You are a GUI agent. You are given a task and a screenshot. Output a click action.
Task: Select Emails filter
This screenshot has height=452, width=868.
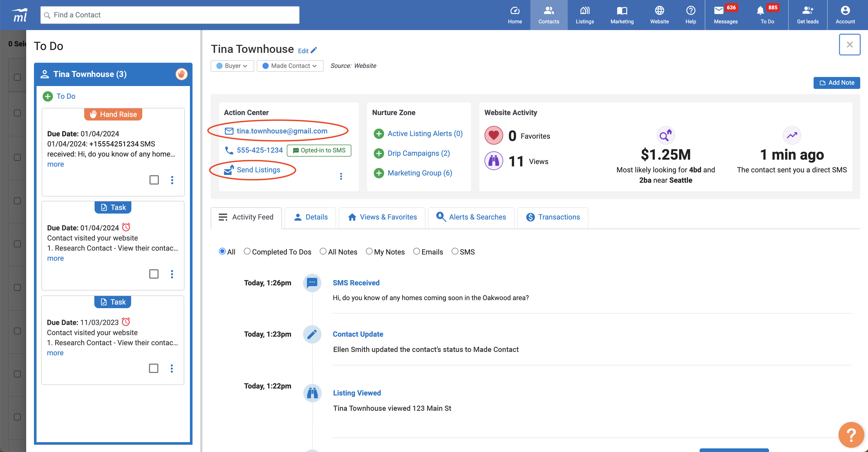[x=416, y=251]
